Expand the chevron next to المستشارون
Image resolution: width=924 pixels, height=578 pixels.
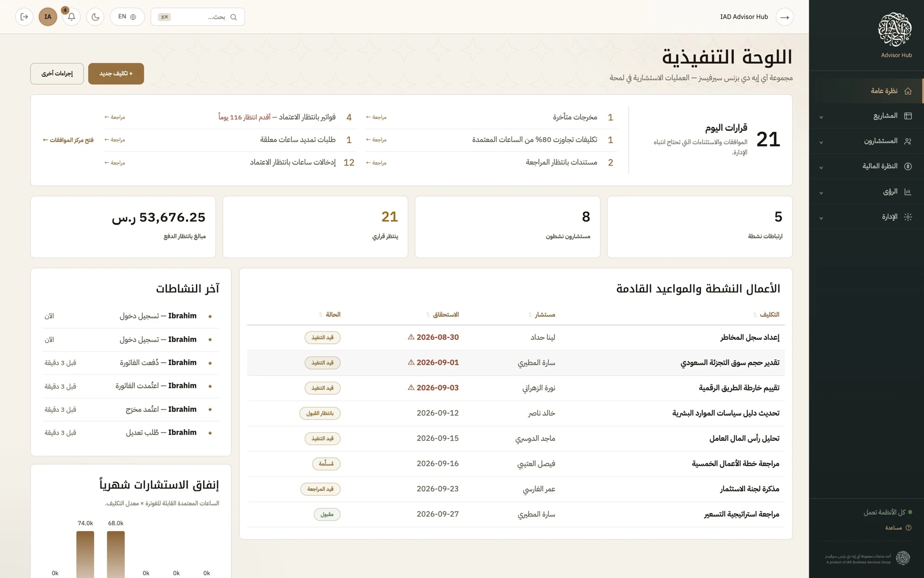point(821,142)
